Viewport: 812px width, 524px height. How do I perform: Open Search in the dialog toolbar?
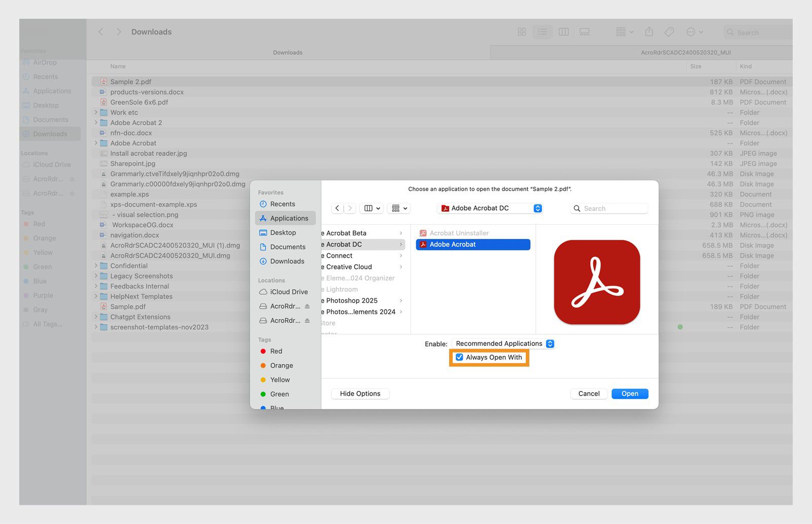(x=608, y=208)
